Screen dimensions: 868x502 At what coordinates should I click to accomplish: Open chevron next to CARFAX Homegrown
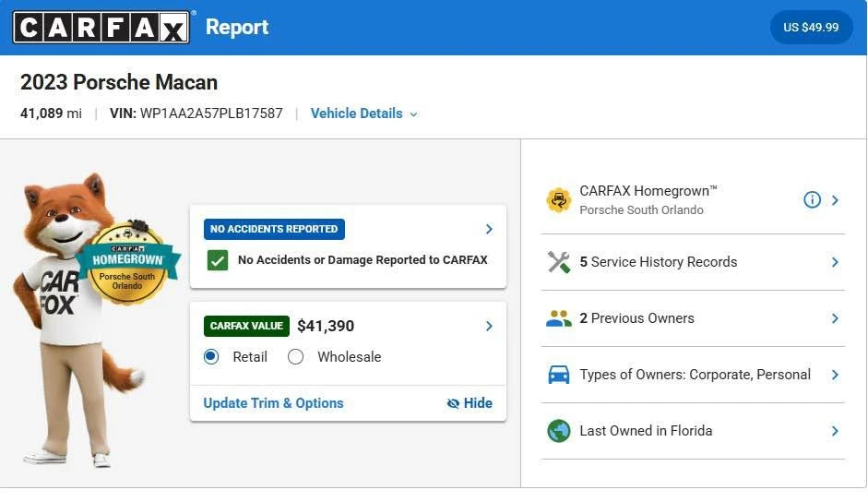pos(835,200)
